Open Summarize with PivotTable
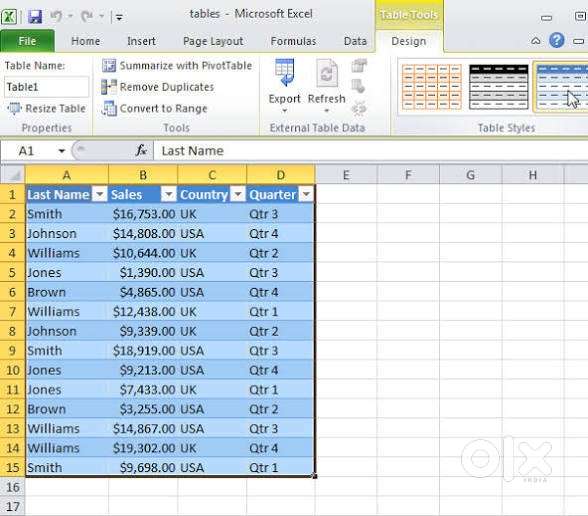This screenshot has width=588, height=516. [177, 66]
